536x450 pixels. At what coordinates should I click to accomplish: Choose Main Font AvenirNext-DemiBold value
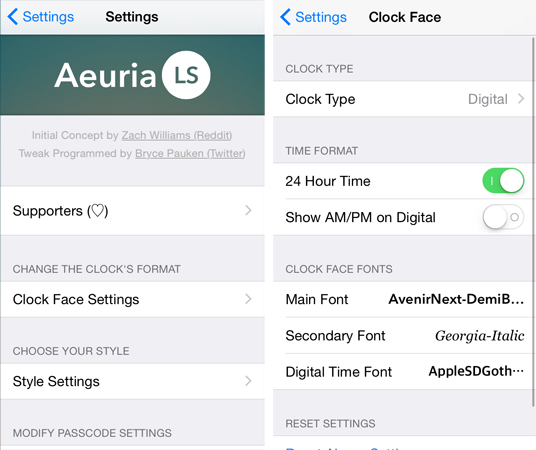(456, 299)
